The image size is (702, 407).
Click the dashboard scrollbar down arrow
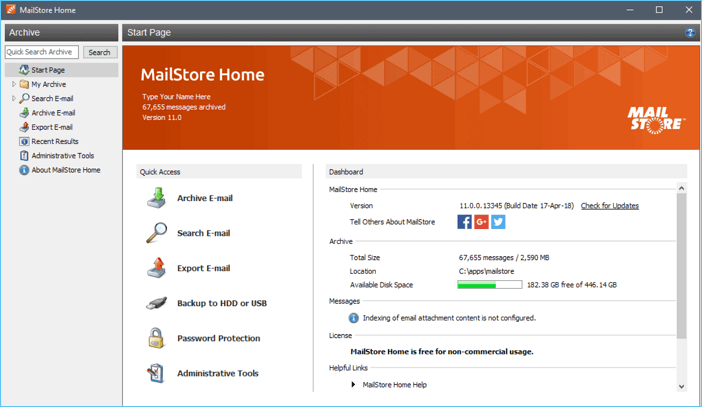681,386
